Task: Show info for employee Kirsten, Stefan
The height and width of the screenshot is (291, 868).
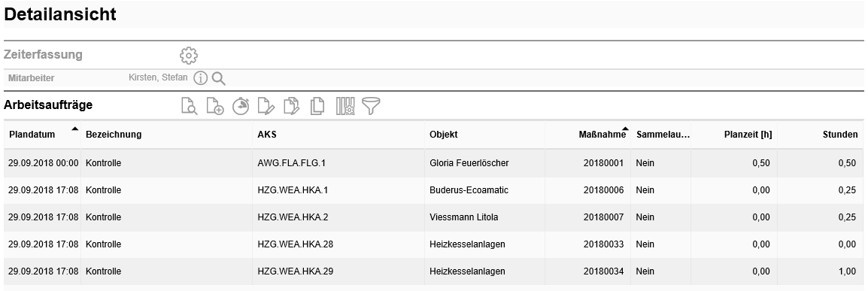Action: [200, 78]
